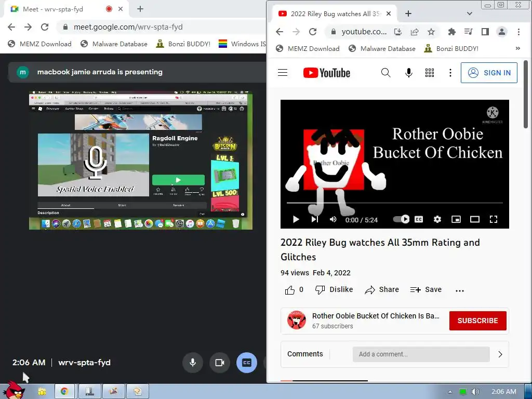Image resolution: width=532 pixels, height=399 pixels.
Task: Like the video
Action: (x=294, y=290)
